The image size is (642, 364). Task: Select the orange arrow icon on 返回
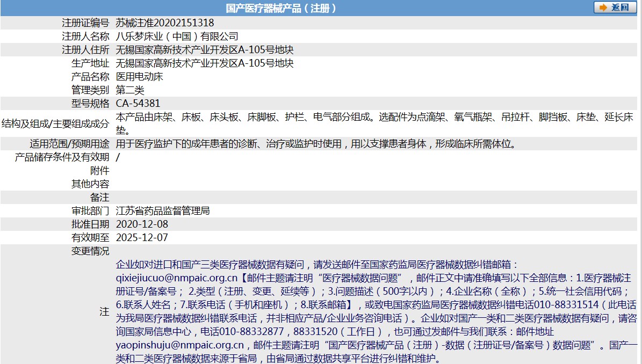point(603,8)
